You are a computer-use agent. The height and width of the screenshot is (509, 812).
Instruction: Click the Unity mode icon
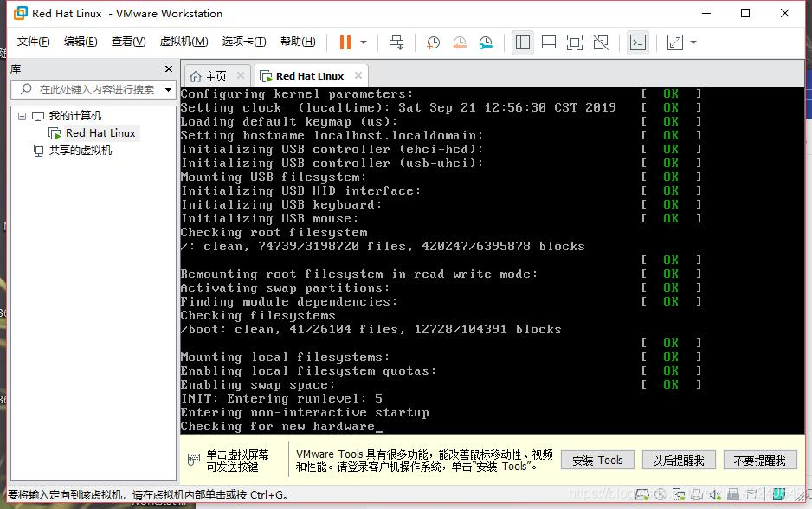point(601,42)
